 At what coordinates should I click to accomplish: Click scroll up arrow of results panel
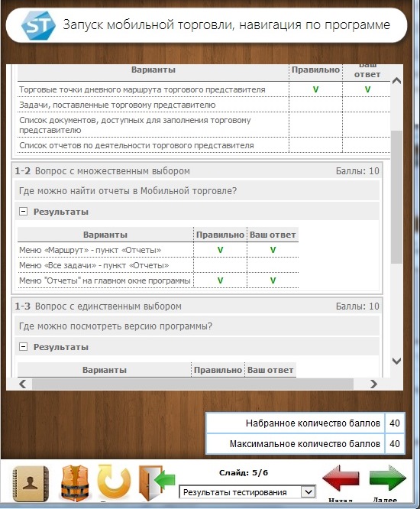396,81
